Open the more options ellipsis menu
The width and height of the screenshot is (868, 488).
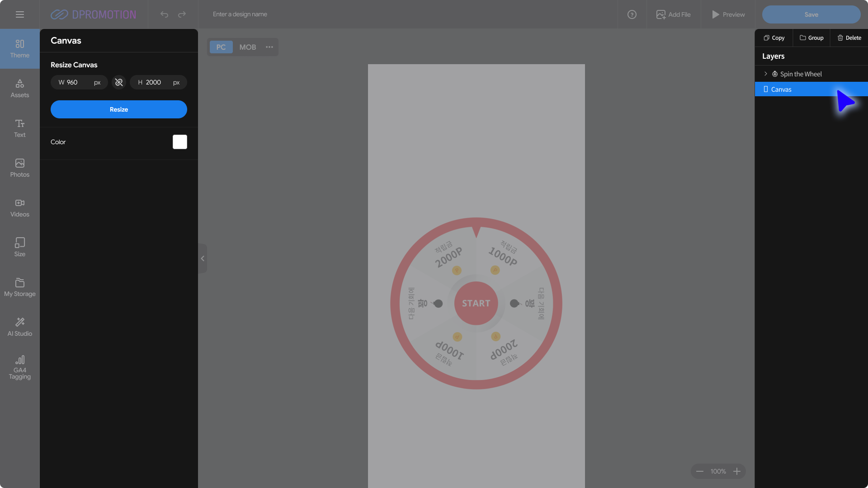click(269, 47)
